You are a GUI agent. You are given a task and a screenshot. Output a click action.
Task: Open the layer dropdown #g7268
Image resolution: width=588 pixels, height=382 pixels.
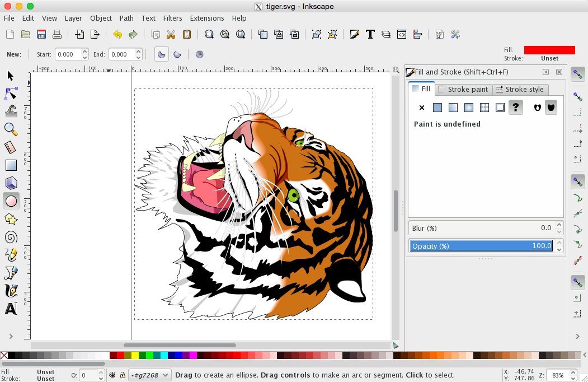(150, 375)
